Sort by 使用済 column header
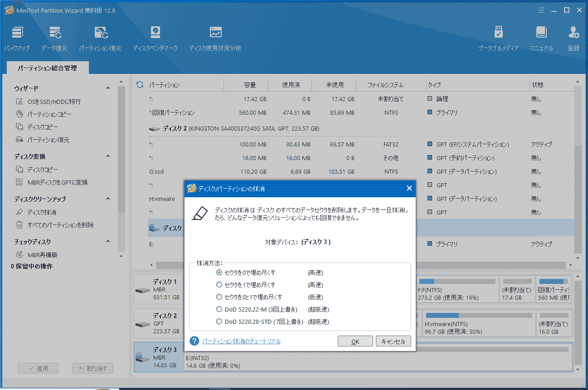 click(290, 85)
